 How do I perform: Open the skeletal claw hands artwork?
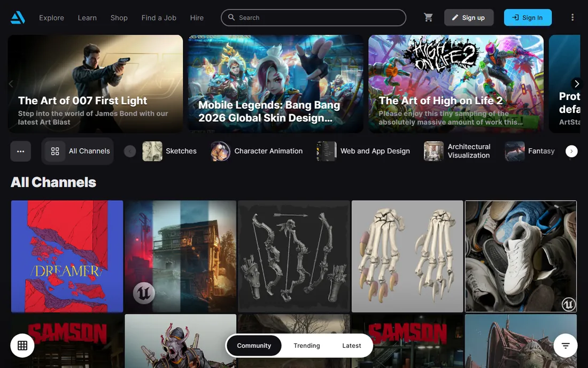(x=407, y=256)
